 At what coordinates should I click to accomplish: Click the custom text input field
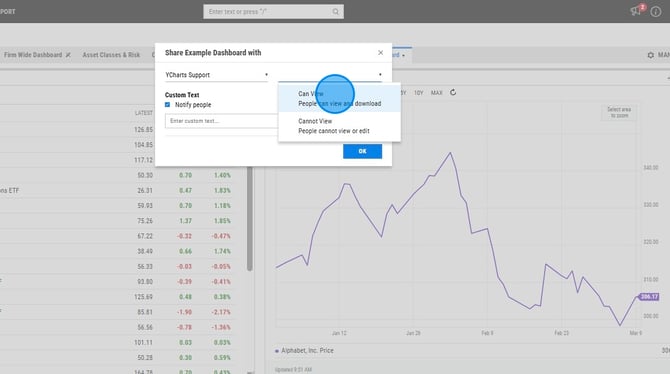coord(221,121)
